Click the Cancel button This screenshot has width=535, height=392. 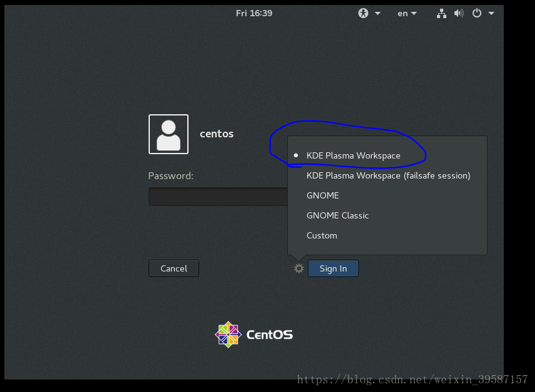point(174,268)
